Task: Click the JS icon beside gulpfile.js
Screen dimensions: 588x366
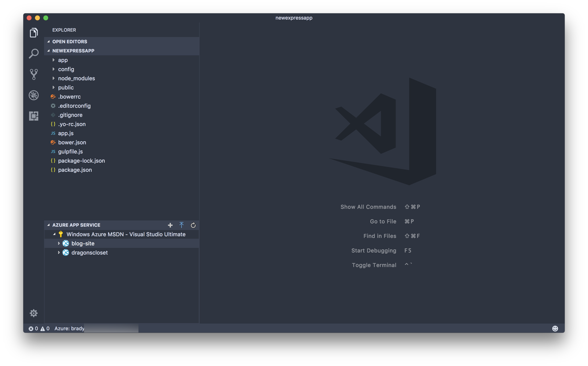Action: click(x=53, y=152)
